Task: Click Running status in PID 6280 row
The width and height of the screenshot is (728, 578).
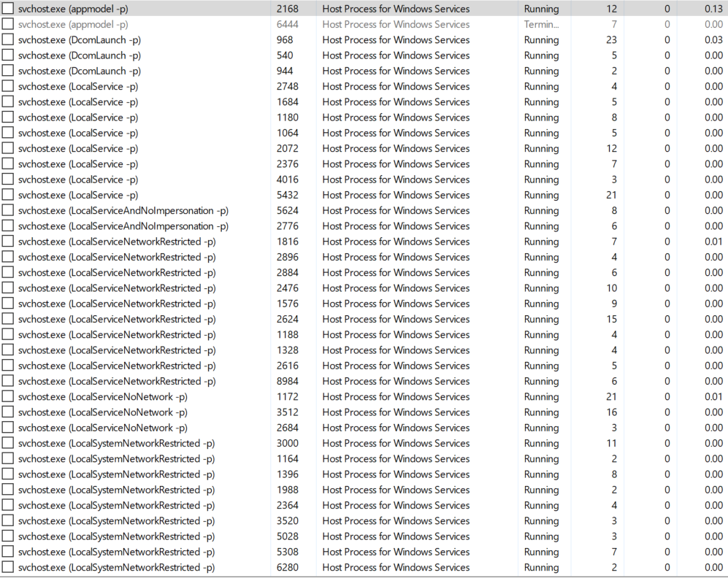Action: tap(541, 567)
